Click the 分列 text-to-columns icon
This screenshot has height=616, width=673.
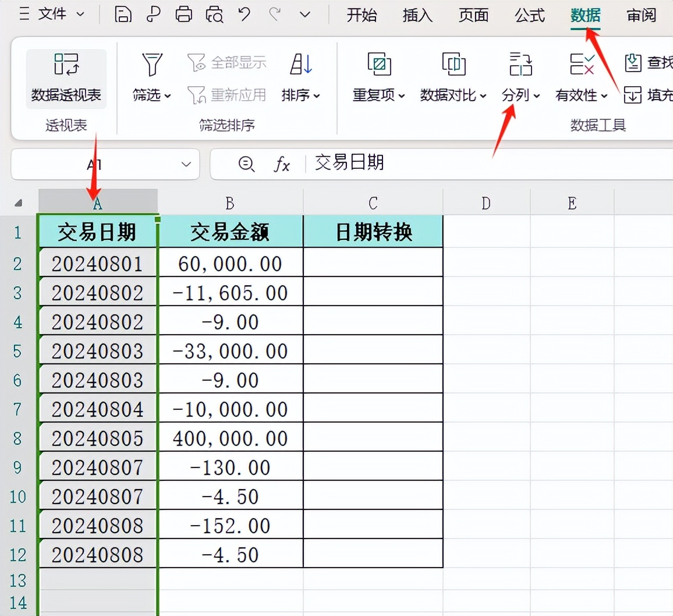(x=520, y=64)
